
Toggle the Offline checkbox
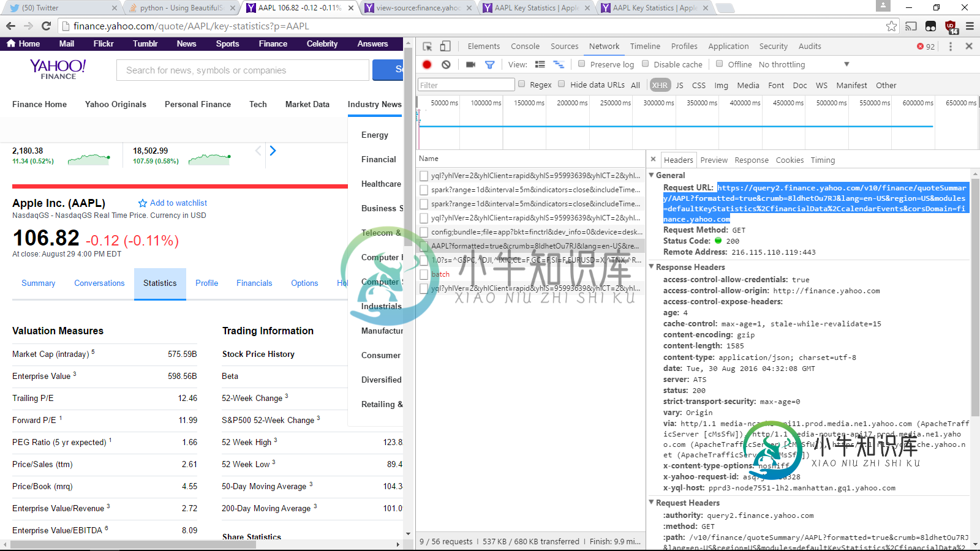(x=719, y=64)
